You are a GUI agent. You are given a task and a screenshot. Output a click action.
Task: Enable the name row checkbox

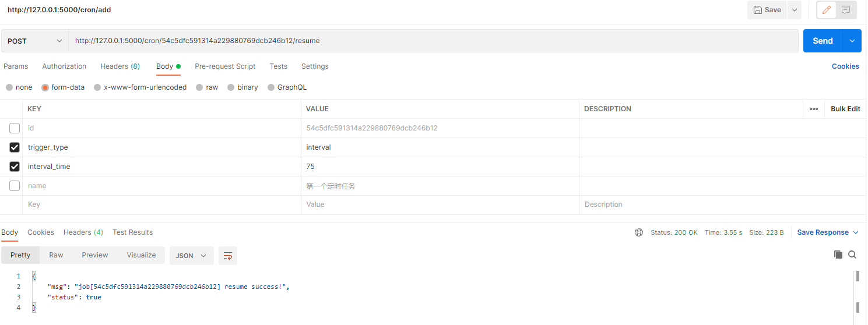click(15, 186)
